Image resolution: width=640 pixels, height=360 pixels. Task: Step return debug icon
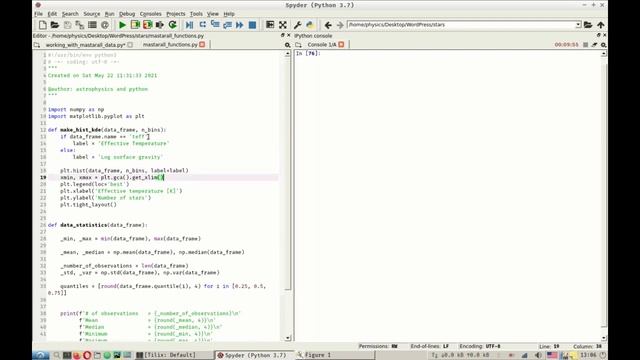pos(227,25)
